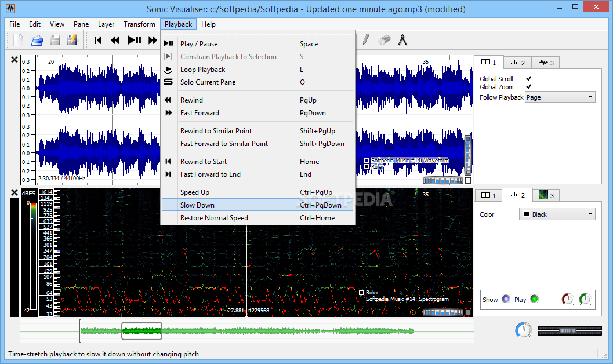Click the green layer gain dial
613x364 pixels.
585,299
